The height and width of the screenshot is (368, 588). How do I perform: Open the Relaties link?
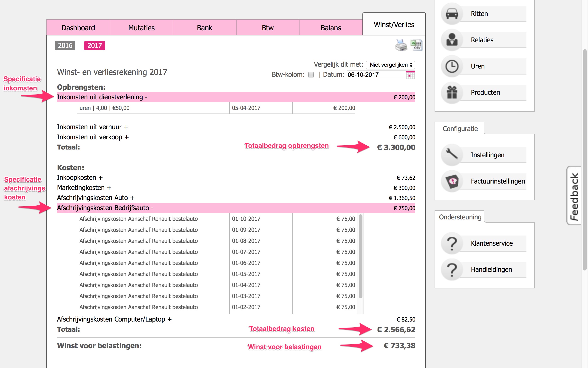click(x=482, y=40)
